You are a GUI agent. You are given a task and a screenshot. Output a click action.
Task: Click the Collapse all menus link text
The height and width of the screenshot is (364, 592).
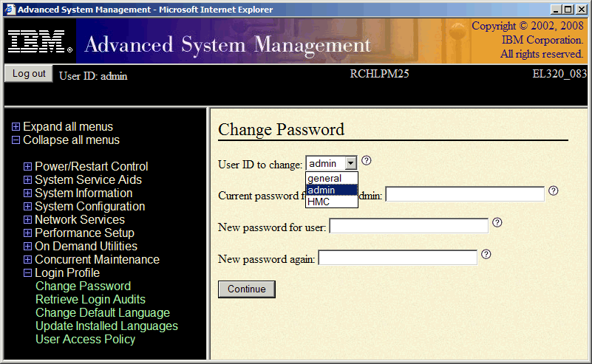[72, 140]
